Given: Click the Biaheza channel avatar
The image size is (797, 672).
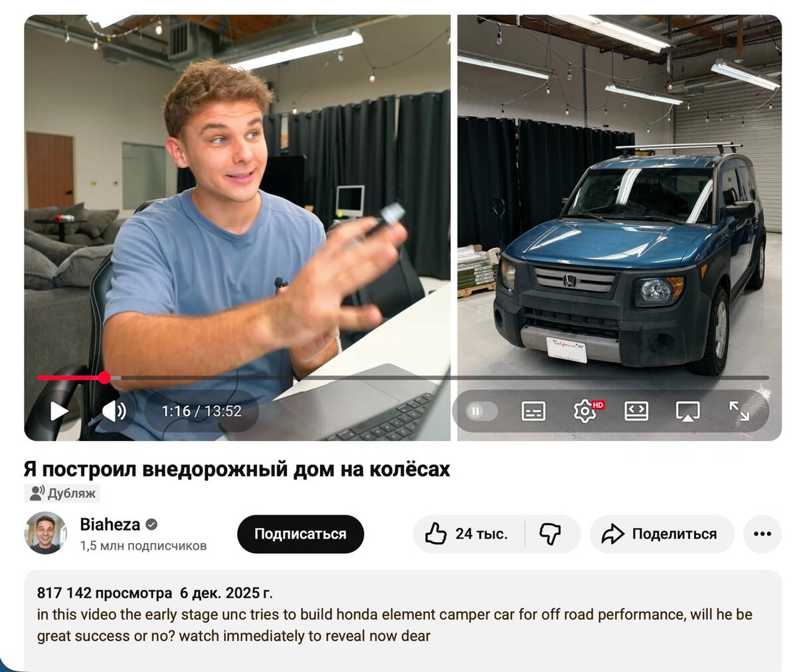Looking at the screenshot, I should pos(46,533).
